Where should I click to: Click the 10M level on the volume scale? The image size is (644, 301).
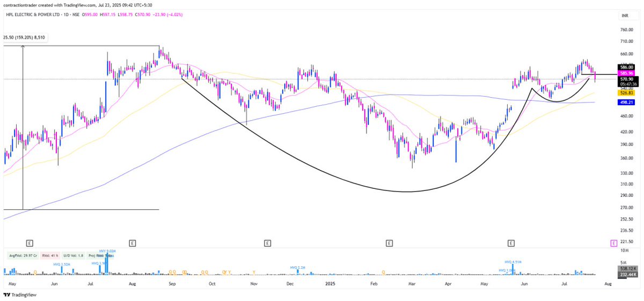tap(625, 251)
